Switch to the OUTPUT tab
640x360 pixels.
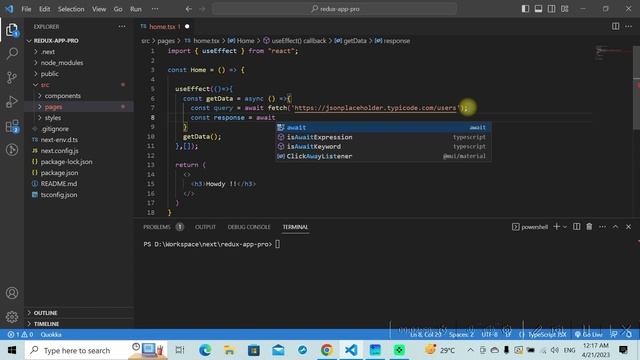coord(205,227)
